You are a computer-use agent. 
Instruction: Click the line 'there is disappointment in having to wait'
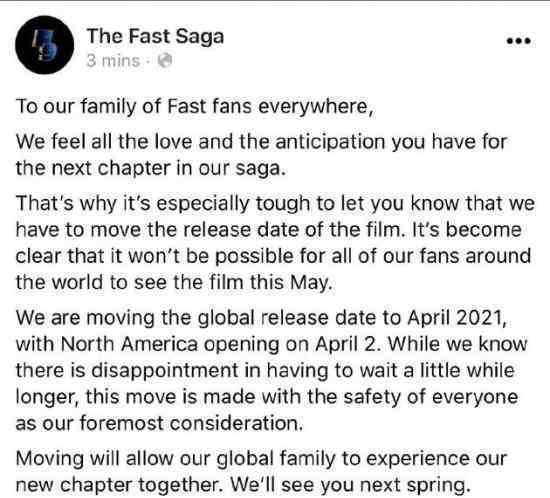click(x=265, y=370)
